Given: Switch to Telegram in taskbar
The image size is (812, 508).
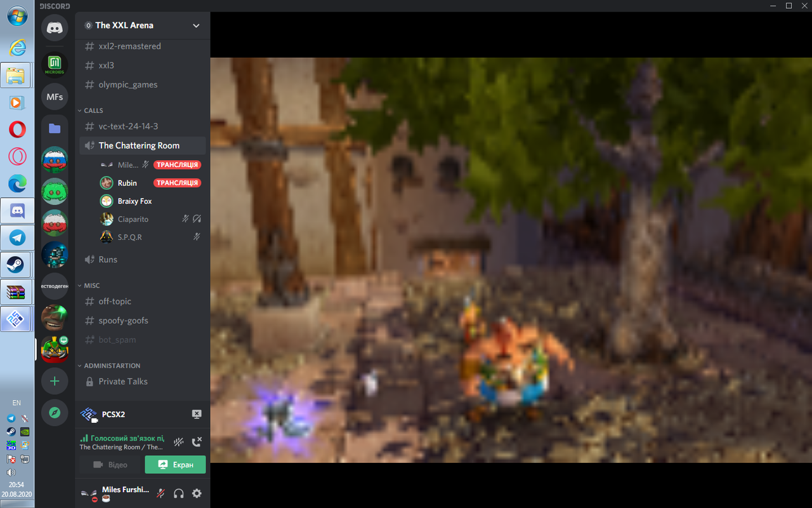Looking at the screenshot, I should 16,237.
